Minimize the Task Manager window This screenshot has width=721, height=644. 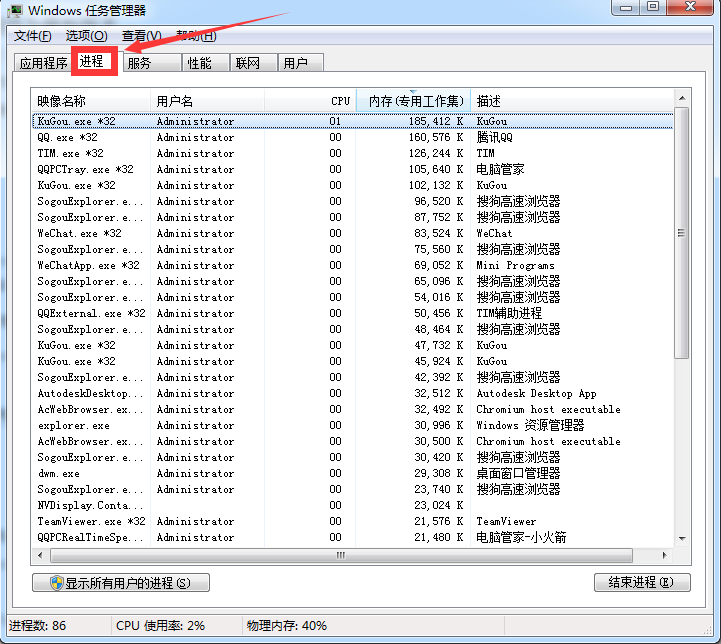pos(625,7)
